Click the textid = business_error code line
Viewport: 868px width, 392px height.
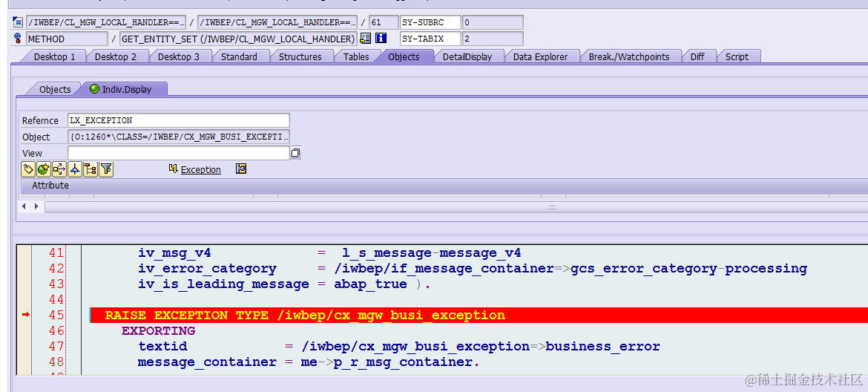pyautogui.click(x=399, y=346)
